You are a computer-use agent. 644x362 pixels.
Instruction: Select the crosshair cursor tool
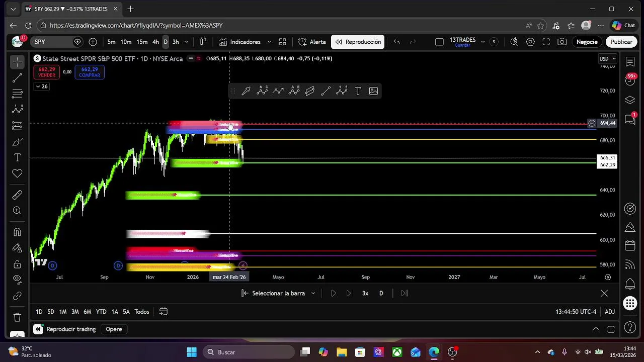pyautogui.click(x=17, y=62)
